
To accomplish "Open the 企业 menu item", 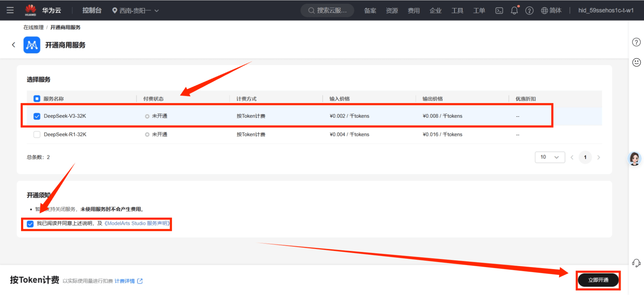I will point(435,11).
